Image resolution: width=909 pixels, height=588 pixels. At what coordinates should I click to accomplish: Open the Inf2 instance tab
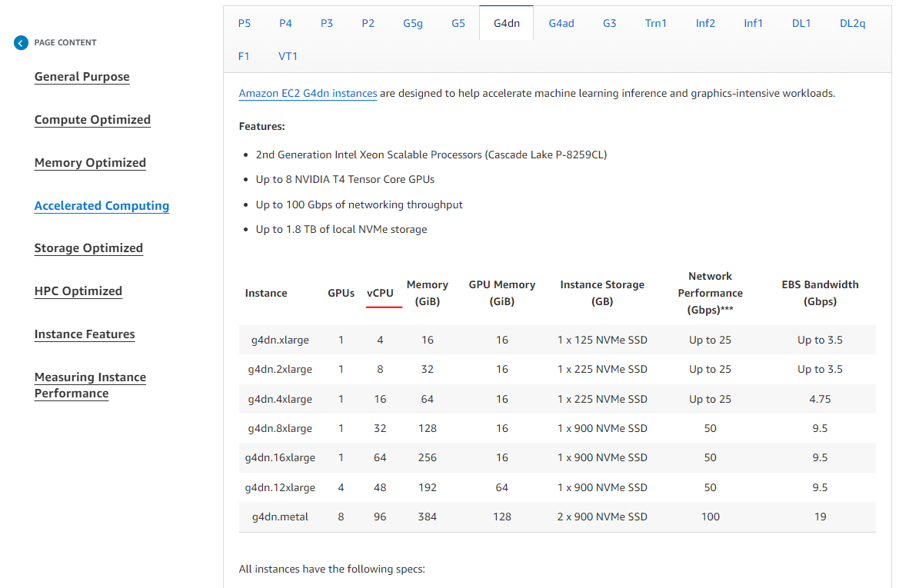point(705,23)
